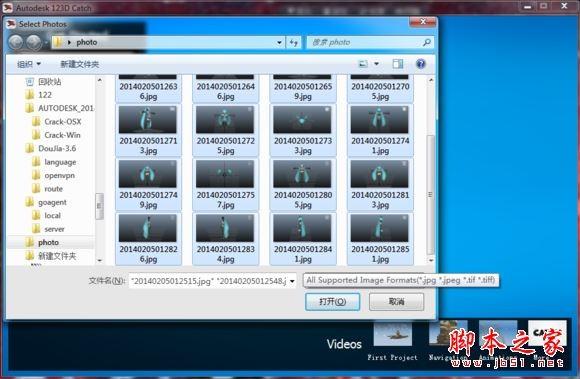Viewport: 580px width, 379px height.
Task: Select the local folder
Action: coord(52,216)
